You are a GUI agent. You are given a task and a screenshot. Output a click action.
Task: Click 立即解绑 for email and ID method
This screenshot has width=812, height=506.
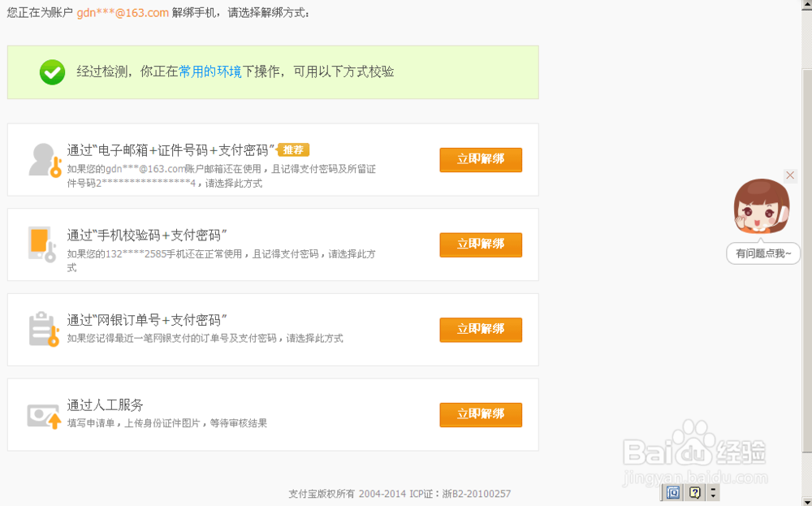coord(481,160)
